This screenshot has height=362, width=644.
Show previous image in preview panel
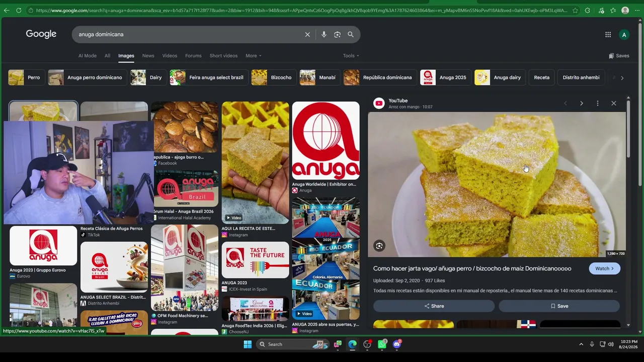(566, 104)
